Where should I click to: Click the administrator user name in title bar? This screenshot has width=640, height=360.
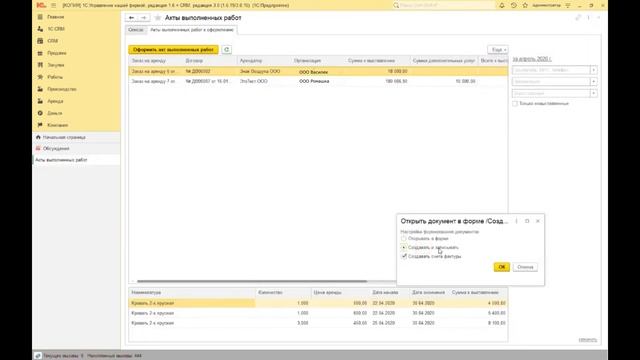546,5
